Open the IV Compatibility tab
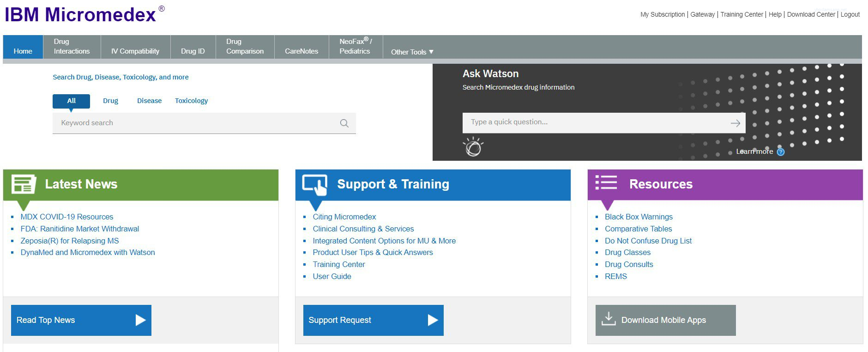 pos(135,47)
